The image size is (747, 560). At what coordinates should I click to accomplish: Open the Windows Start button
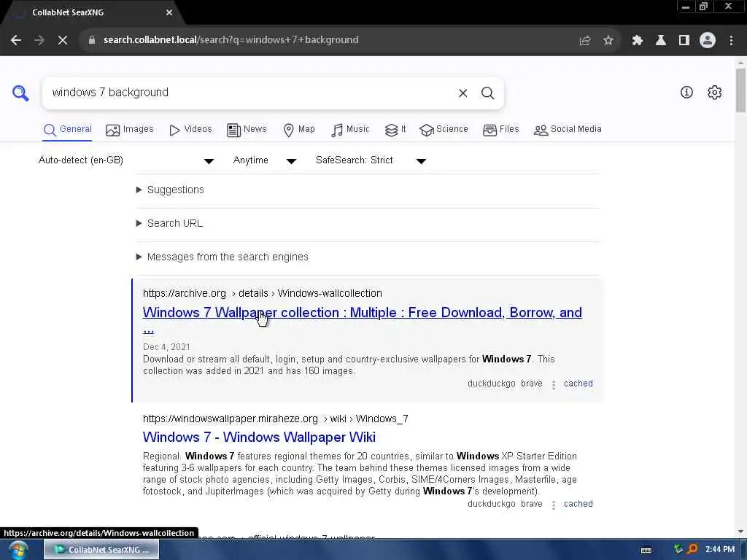18,550
